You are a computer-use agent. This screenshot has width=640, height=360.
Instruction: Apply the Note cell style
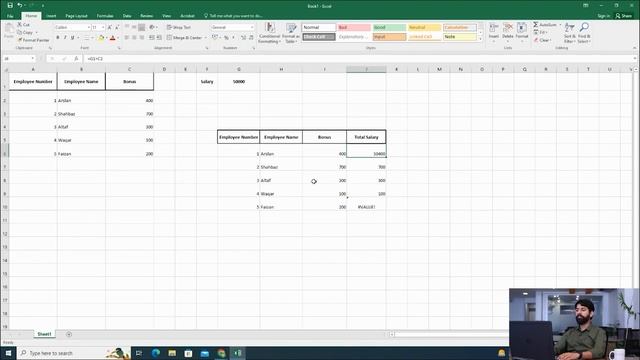[460, 37]
